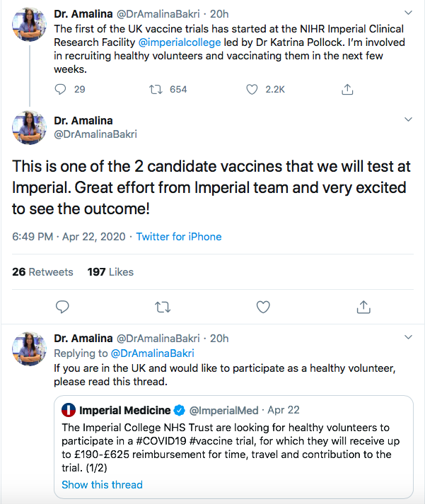Screen dimensions: 425x504
Task: Click Dr. Amalina's avatar on first tweet
Action: 29,25
